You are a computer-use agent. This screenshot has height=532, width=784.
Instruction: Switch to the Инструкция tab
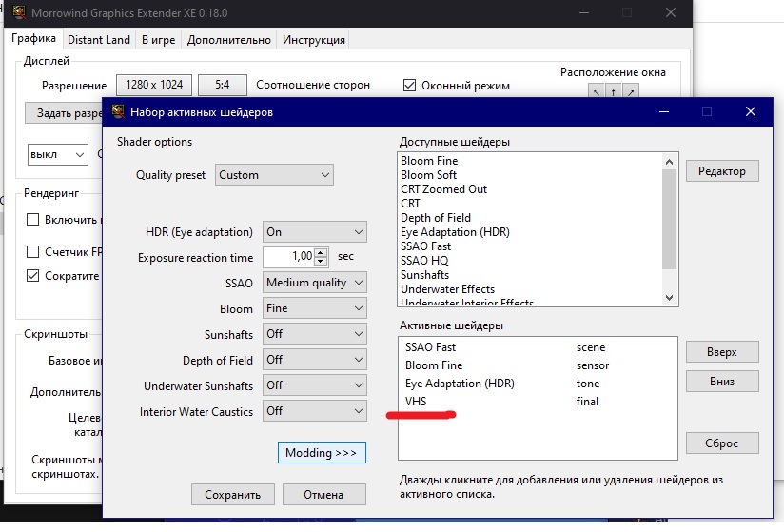pyautogui.click(x=313, y=40)
